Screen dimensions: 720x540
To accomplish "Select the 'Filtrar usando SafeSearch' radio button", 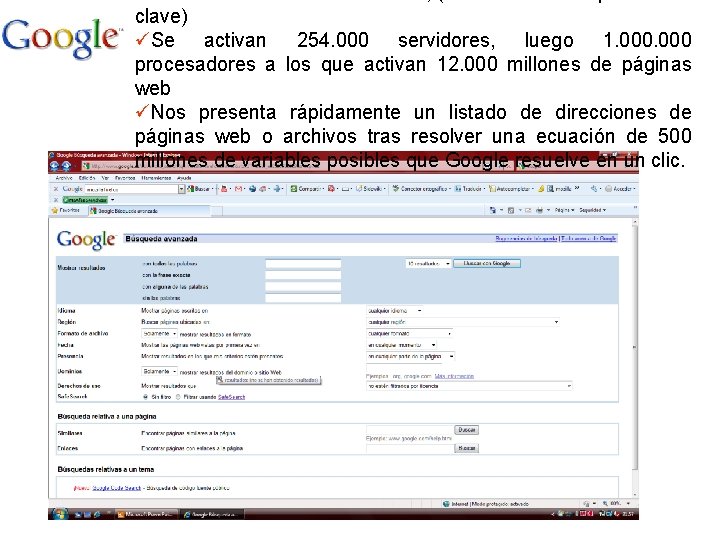I will 178,397.
